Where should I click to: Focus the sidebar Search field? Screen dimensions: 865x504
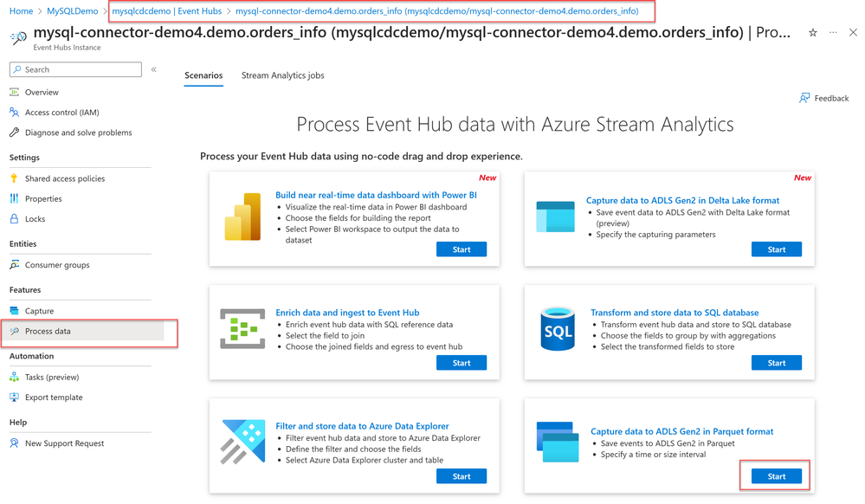pyautogui.click(x=75, y=69)
